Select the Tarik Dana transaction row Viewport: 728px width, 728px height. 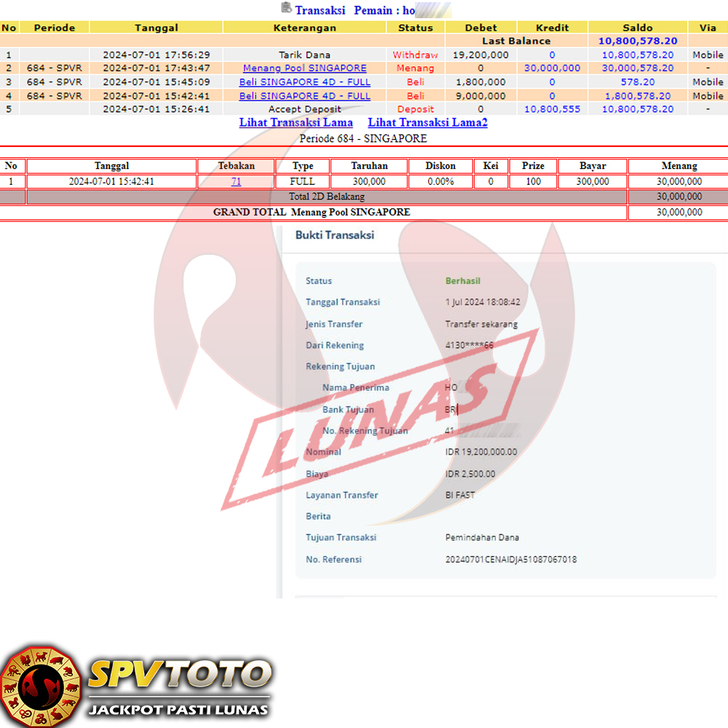[x=304, y=55]
